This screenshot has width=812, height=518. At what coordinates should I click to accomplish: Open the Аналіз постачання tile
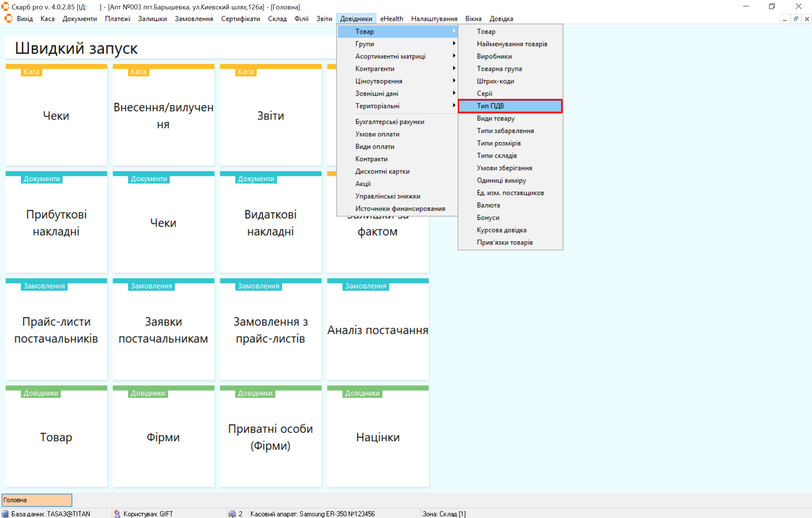[378, 330]
